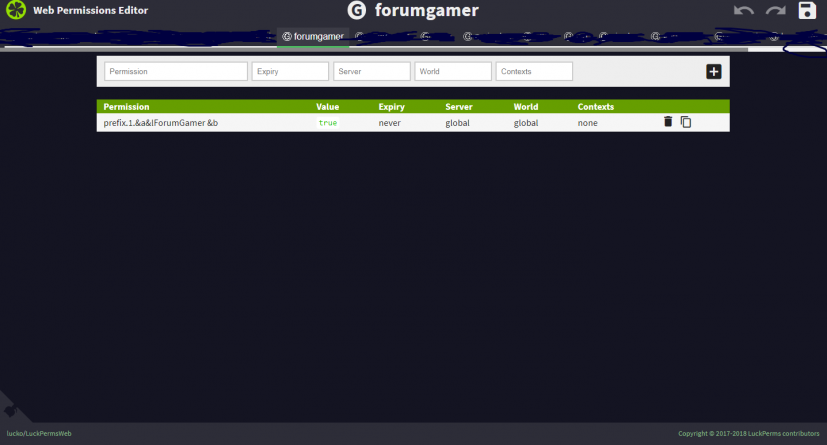Click the prefix.1.&a&lForumGamer &b permission text
Viewport: 827px width, 445px height.
160,123
